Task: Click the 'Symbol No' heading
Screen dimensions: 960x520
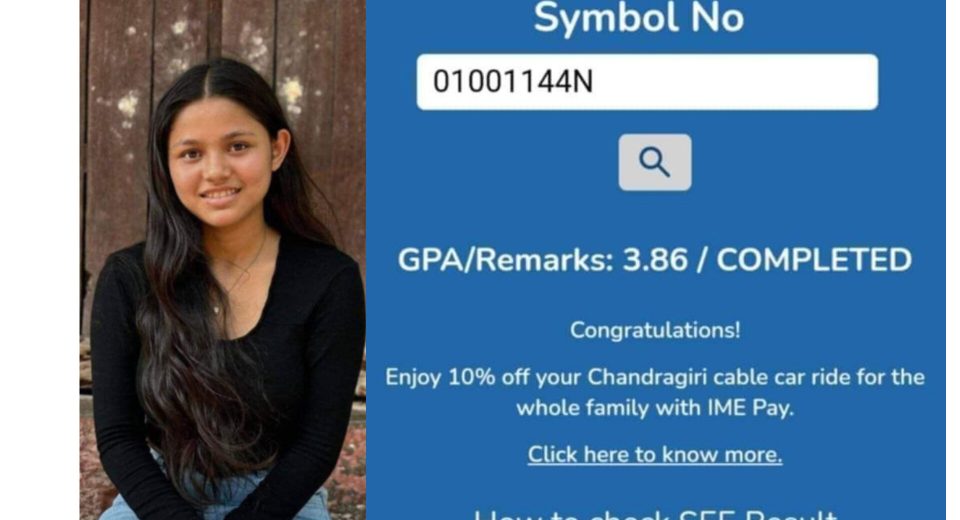Action: 639,17
